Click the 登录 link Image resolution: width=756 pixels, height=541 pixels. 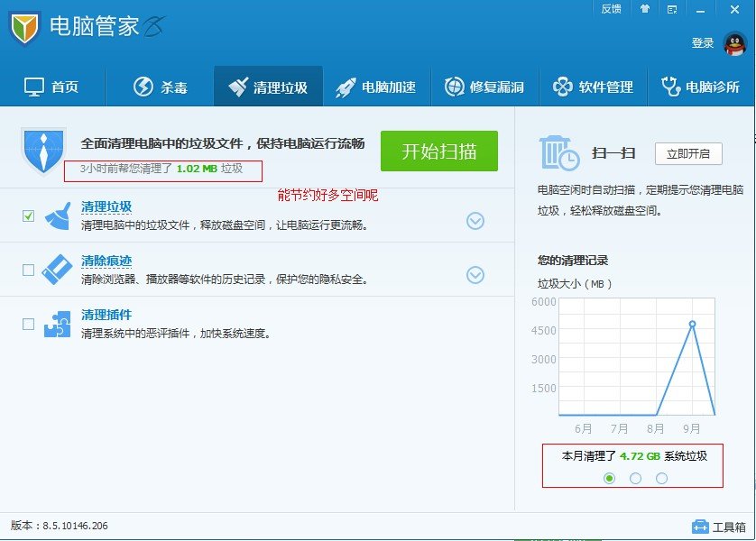point(705,41)
